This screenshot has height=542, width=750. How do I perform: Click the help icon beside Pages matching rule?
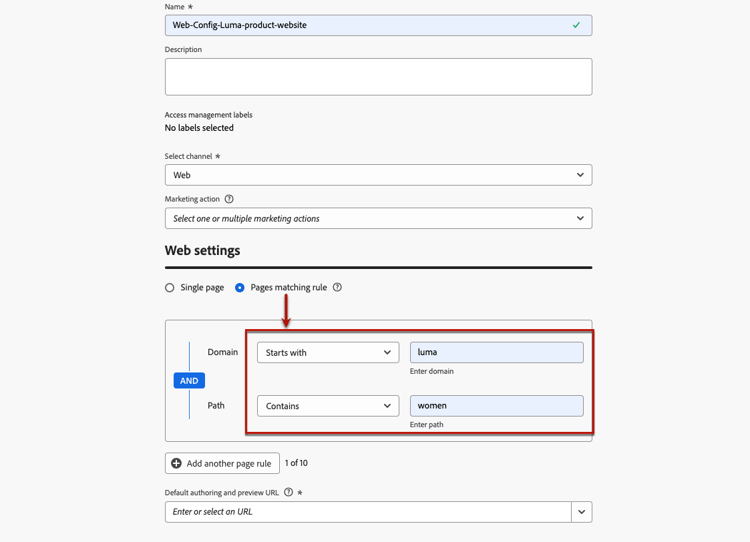tap(337, 287)
